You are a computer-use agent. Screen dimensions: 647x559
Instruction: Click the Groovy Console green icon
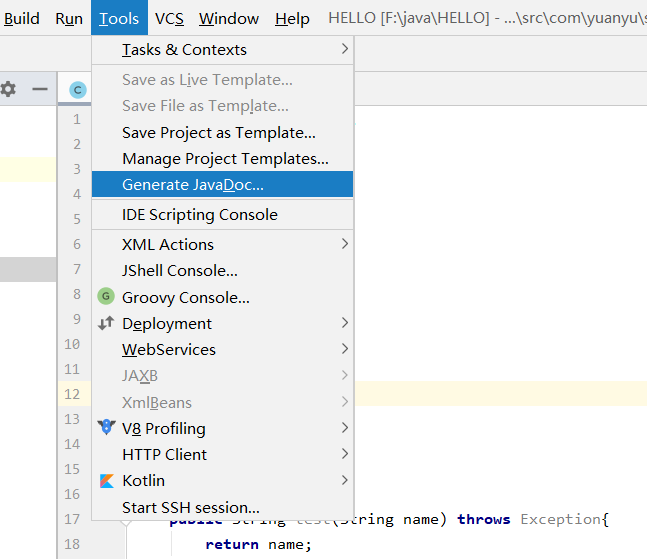[x=106, y=297]
